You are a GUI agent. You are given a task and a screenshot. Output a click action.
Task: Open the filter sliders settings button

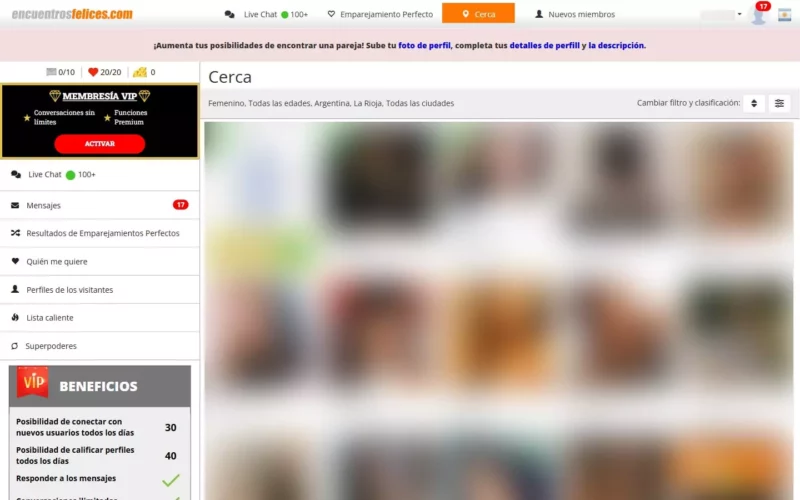(779, 104)
